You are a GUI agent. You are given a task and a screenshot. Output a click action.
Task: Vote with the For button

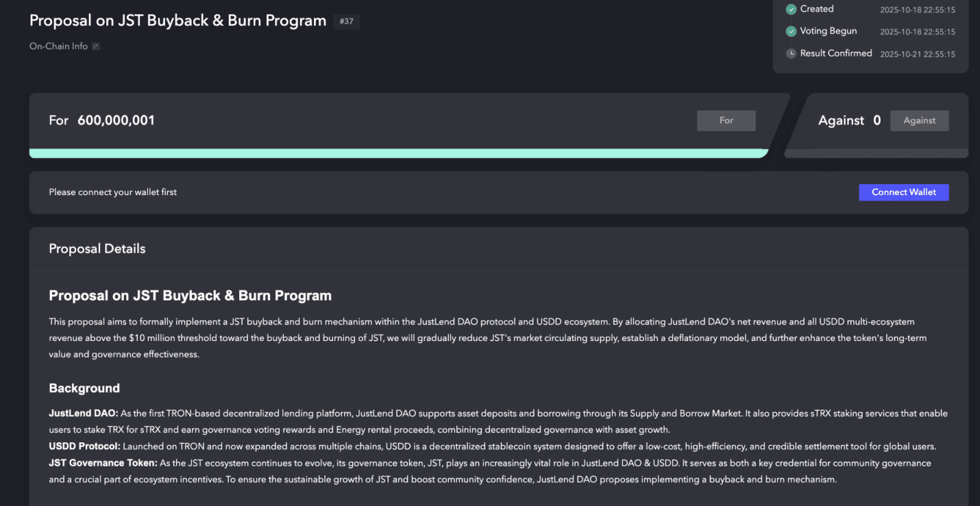point(726,121)
